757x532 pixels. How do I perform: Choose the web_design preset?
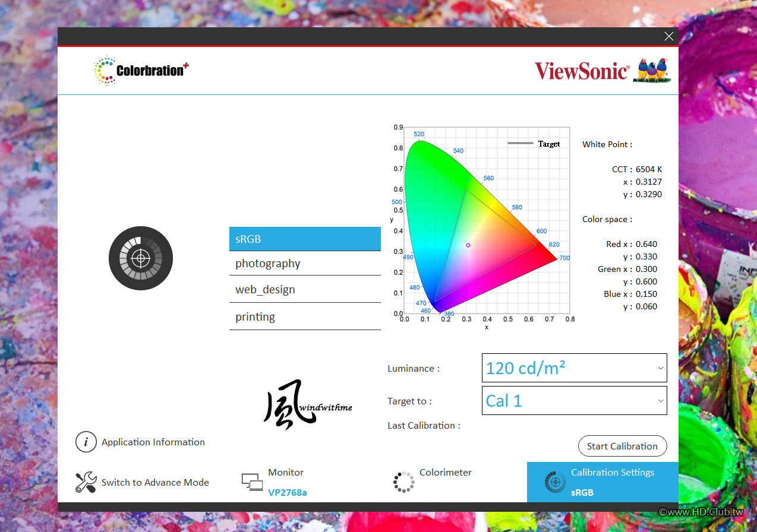pyautogui.click(x=305, y=290)
